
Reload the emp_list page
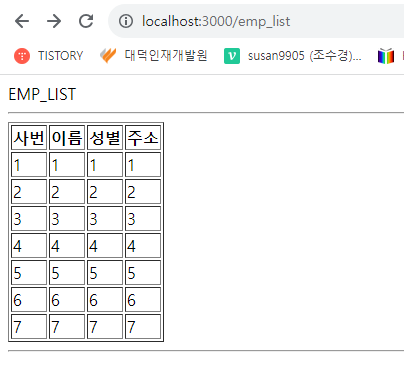click(x=86, y=21)
